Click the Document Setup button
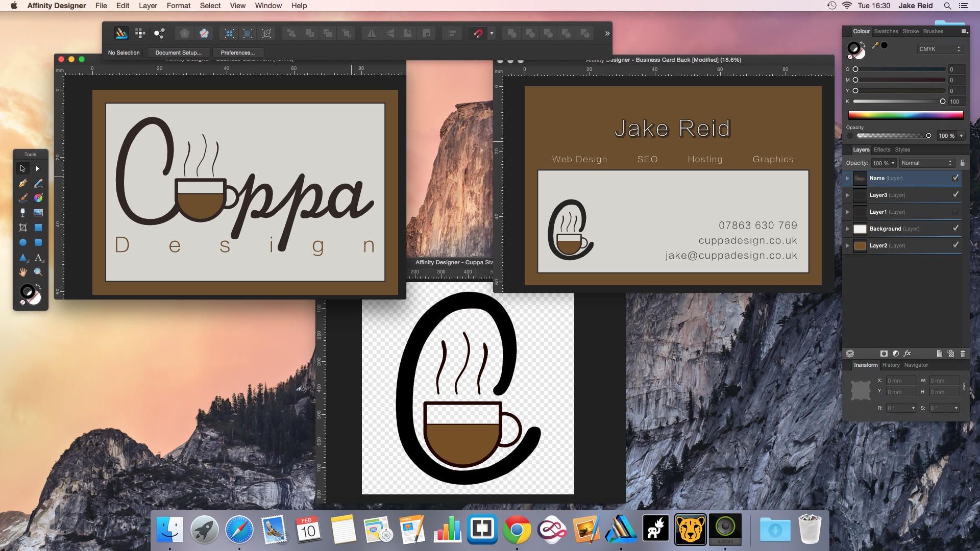The height and width of the screenshot is (551, 980). point(178,53)
